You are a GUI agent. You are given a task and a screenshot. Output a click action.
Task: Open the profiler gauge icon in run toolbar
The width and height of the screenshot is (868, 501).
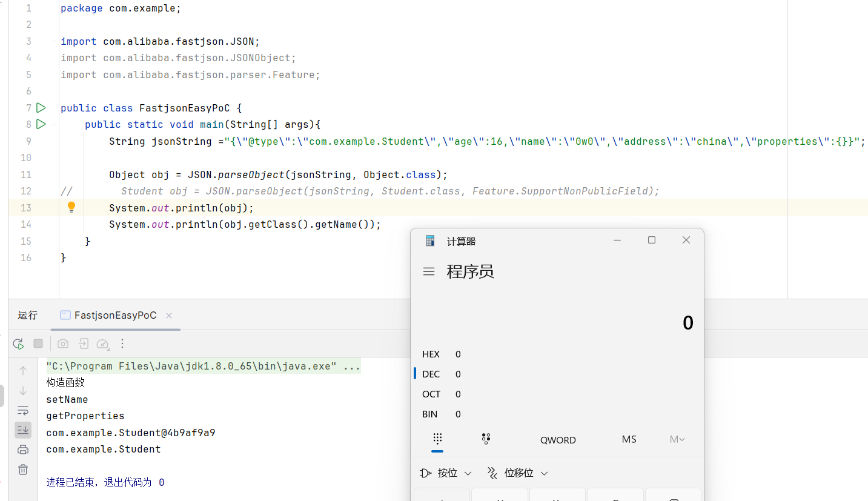point(103,343)
